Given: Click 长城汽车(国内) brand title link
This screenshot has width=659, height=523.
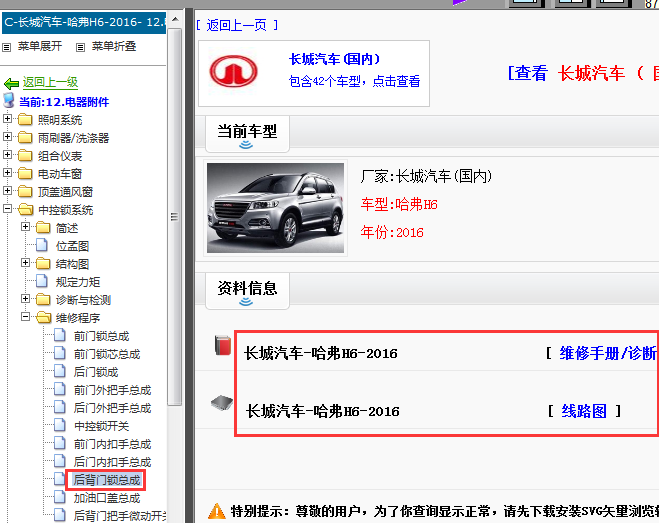Looking at the screenshot, I should [335, 59].
